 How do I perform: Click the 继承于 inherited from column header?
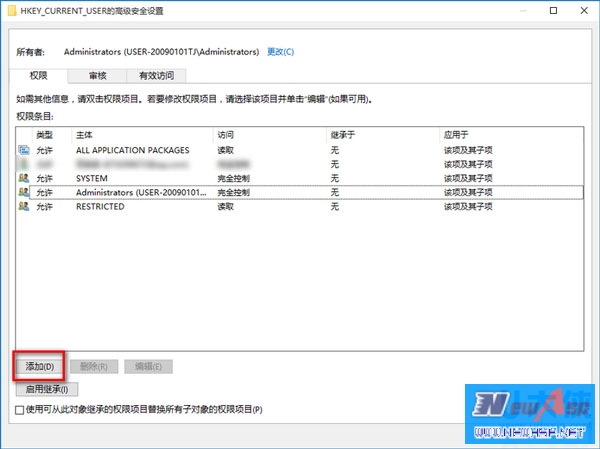tap(383, 135)
